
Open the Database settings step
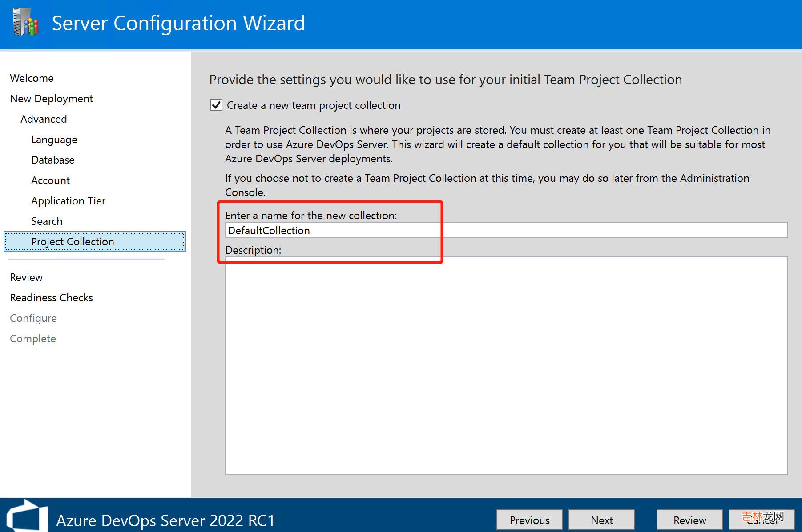[52, 160]
